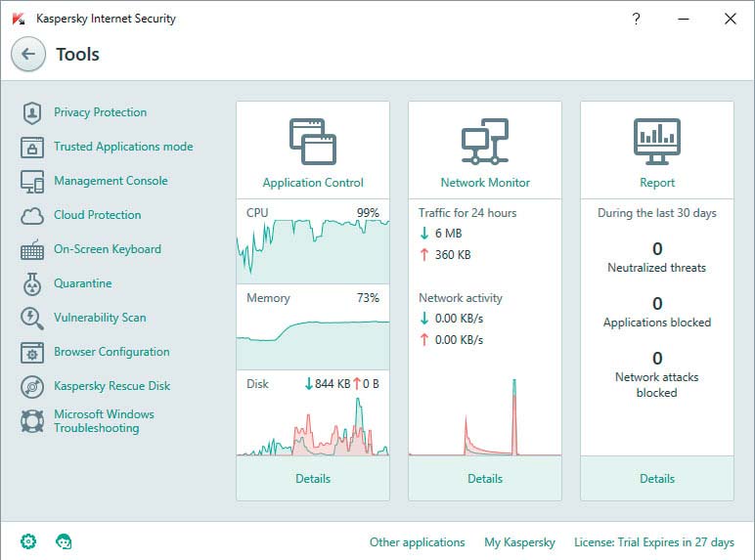The width and height of the screenshot is (755, 560).
Task: Click the Privacy Protection shield icon
Action: click(31, 113)
